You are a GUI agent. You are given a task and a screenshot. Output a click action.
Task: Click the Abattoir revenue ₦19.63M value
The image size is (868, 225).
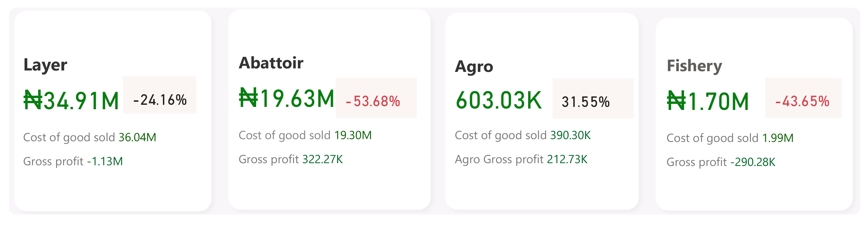click(x=287, y=98)
